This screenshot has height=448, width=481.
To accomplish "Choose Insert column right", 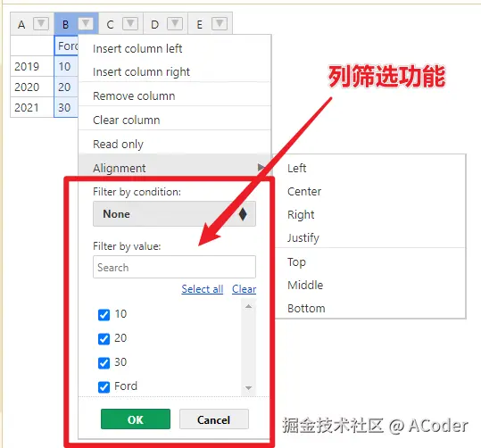I will click(x=175, y=71).
